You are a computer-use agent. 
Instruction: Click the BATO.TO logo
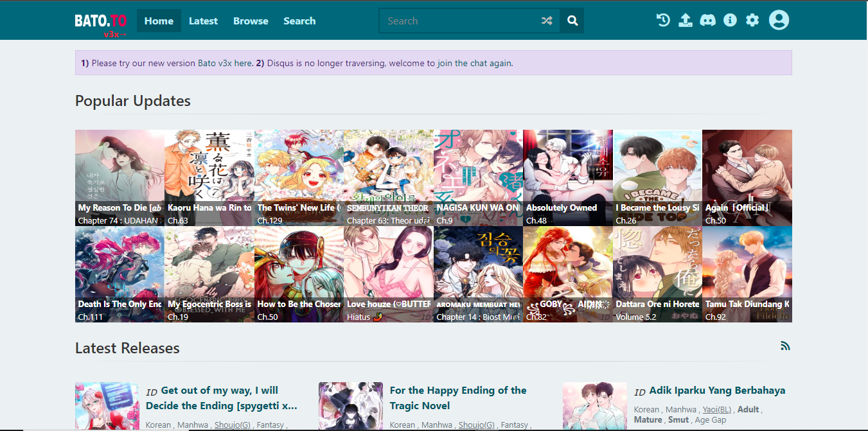tap(100, 21)
